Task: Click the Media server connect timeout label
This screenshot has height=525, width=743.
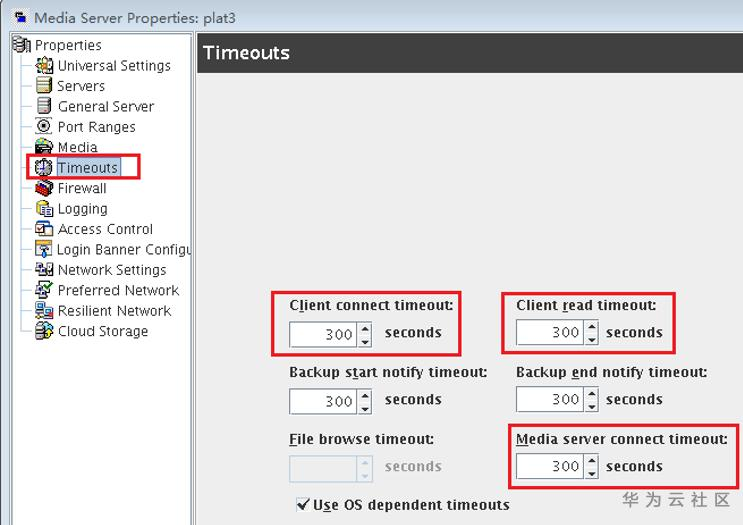Action: tap(622, 439)
